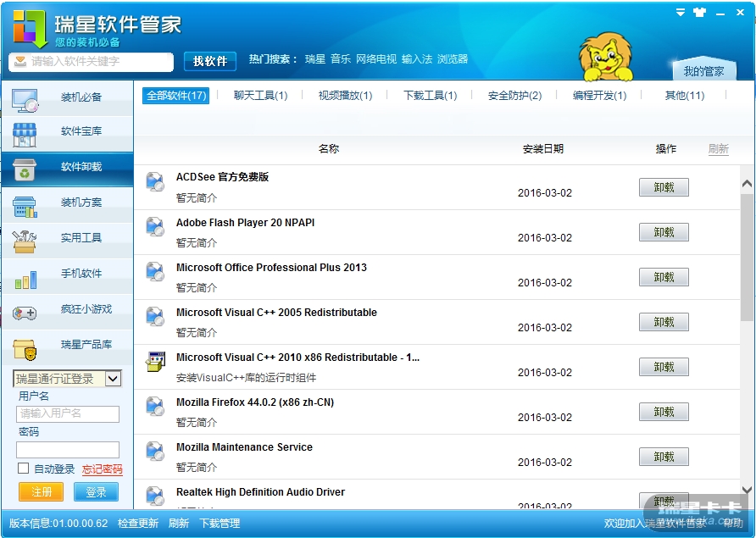Uninstall ACDSee 官方免费版

pos(664,187)
